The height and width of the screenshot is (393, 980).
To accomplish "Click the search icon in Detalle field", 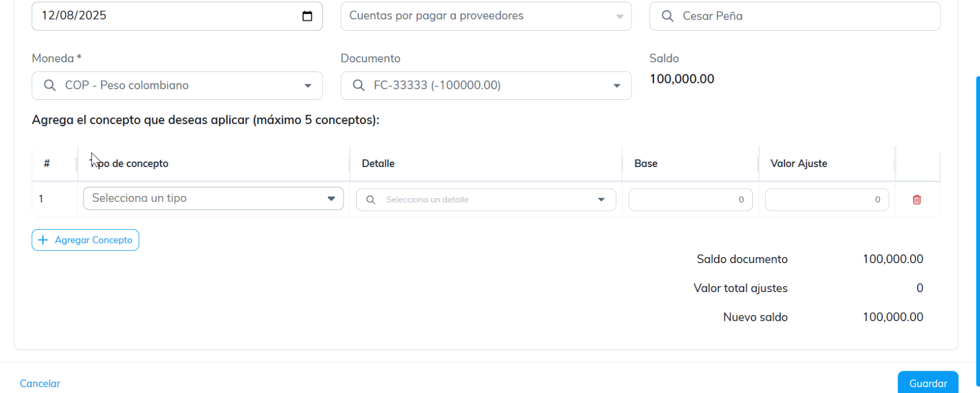I will click(x=370, y=200).
